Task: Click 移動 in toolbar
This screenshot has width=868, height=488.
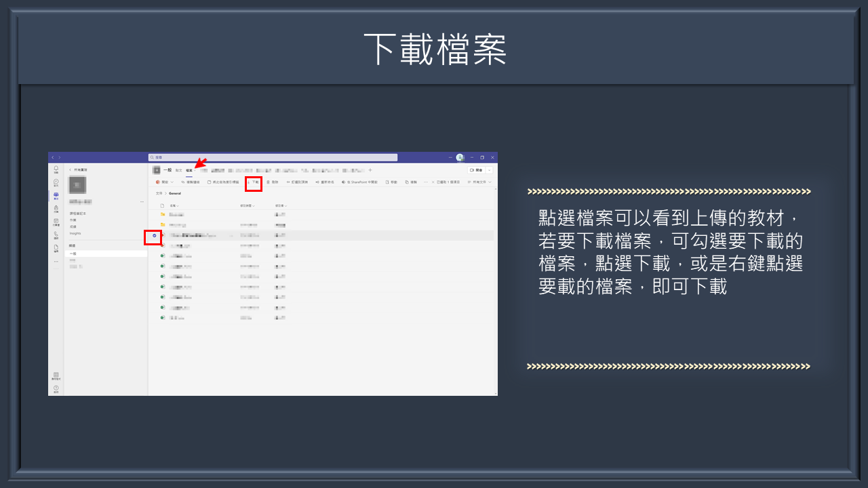Action: (x=391, y=182)
